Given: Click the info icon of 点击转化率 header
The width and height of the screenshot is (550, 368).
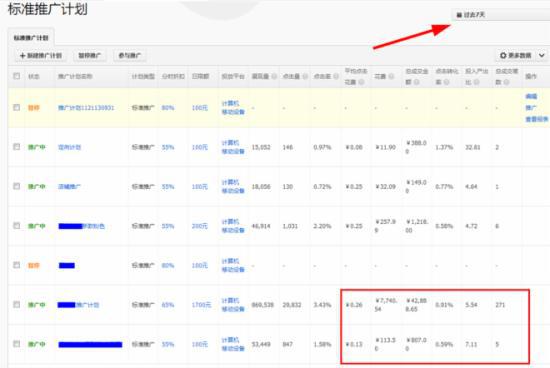Looking at the screenshot, I should click(x=446, y=82).
